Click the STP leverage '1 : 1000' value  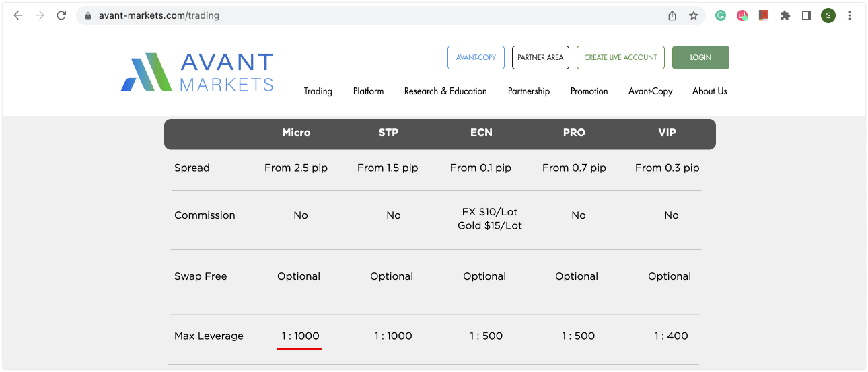[393, 336]
